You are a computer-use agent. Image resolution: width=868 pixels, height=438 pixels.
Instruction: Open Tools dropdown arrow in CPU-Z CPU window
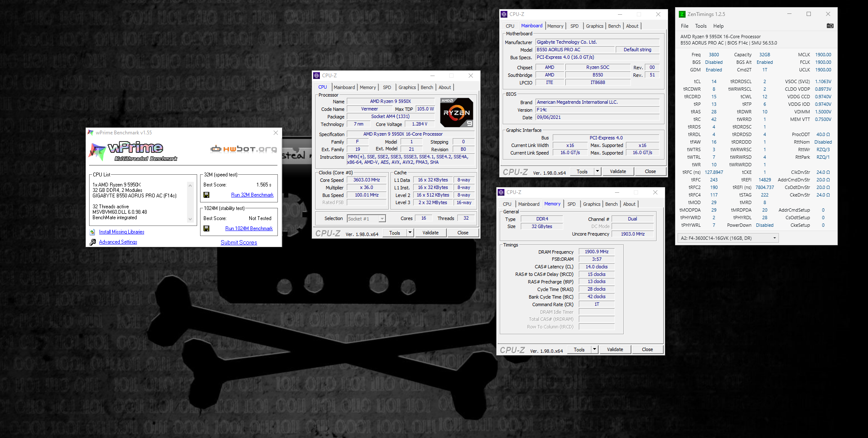(410, 233)
